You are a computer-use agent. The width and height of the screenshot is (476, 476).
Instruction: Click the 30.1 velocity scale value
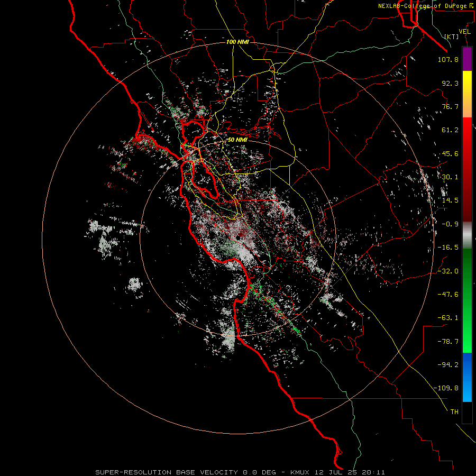(450, 177)
